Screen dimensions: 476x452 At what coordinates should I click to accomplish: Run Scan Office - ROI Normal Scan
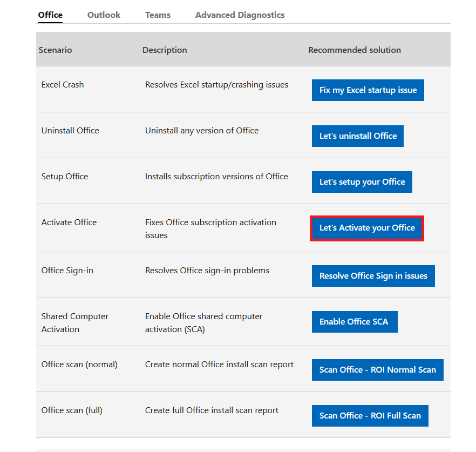(378, 370)
